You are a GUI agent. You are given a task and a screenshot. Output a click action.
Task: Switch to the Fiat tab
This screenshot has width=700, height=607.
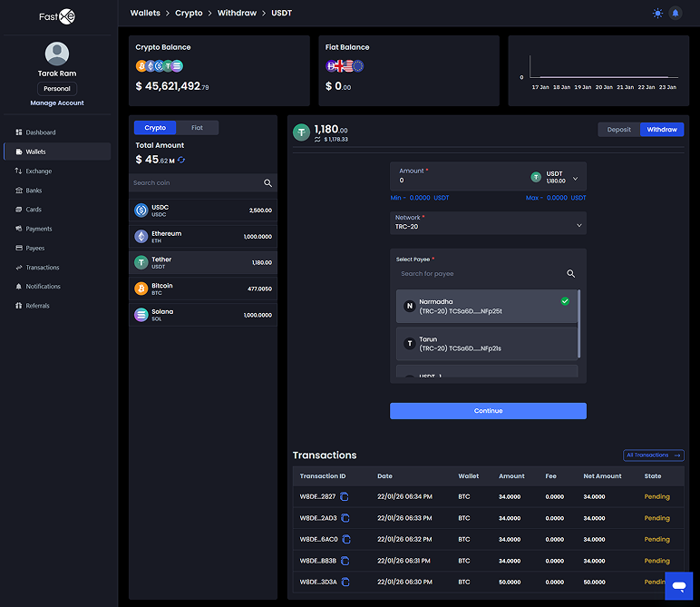(x=197, y=128)
